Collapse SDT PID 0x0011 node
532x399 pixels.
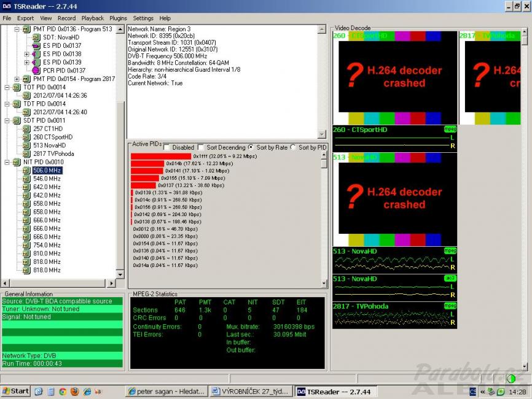pos(7,121)
